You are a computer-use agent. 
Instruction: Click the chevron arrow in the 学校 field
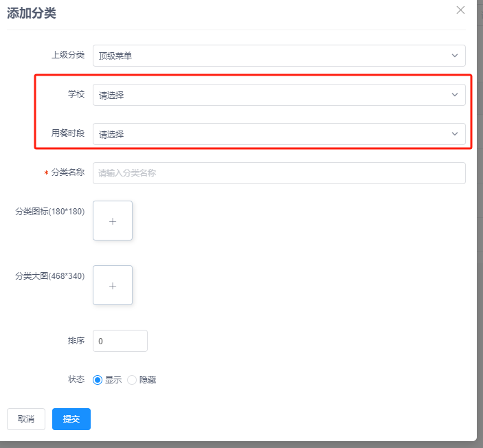pos(454,95)
